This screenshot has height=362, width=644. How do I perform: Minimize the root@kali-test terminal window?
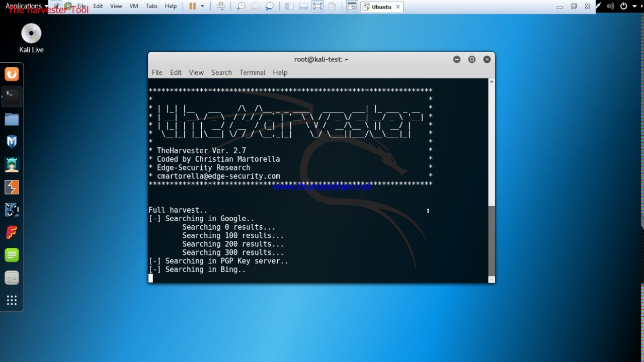[x=457, y=59]
